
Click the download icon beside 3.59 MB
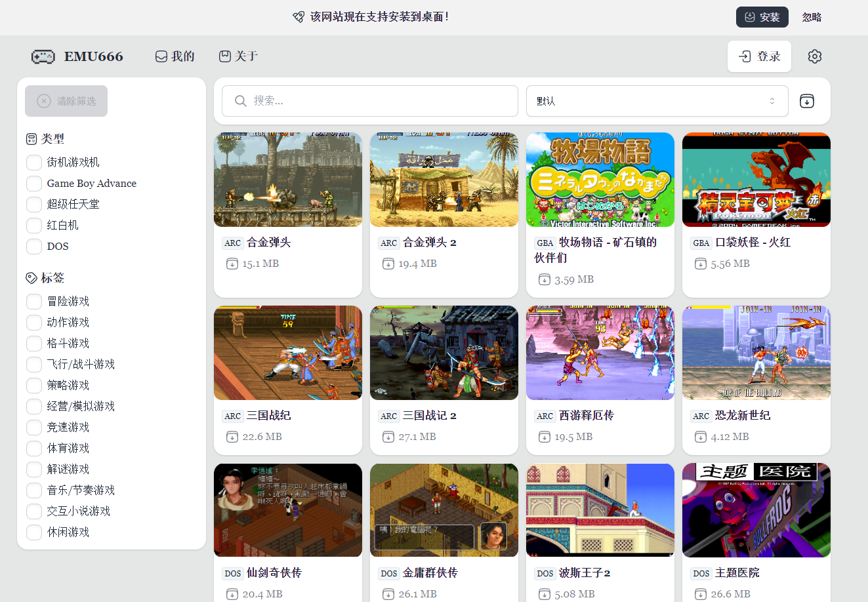[x=545, y=279]
